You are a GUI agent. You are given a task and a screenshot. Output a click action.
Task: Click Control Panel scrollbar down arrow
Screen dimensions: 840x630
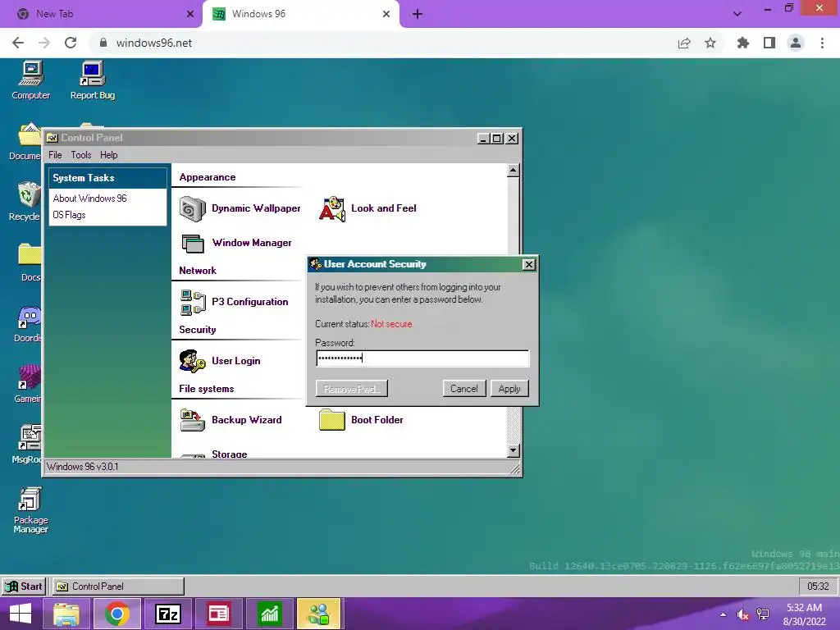pyautogui.click(x=513, y=450)
